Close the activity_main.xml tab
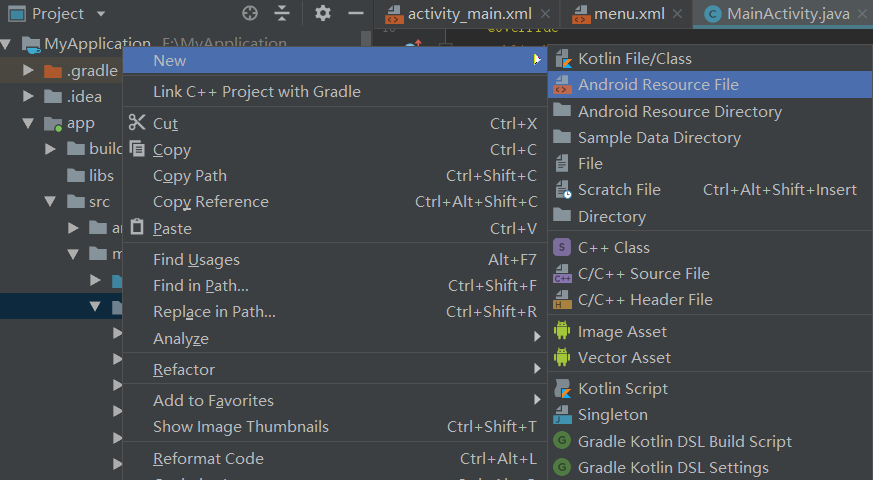 point(546,14)
